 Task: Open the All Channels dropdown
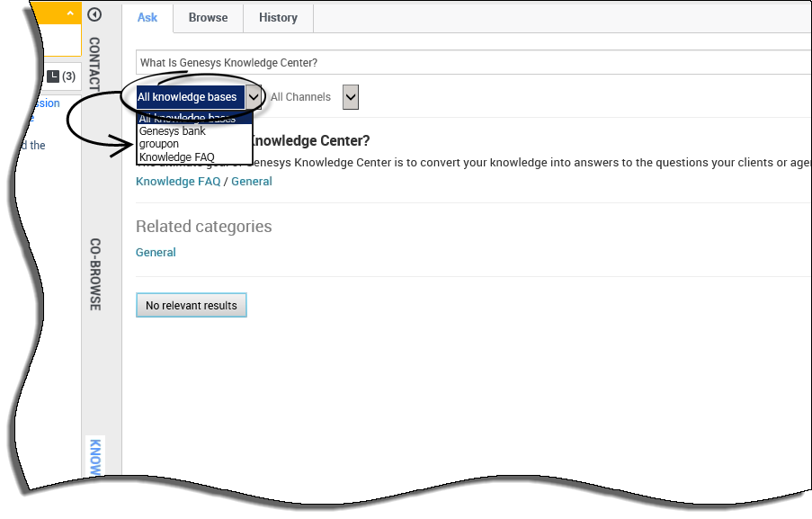[x=349, y=97]
